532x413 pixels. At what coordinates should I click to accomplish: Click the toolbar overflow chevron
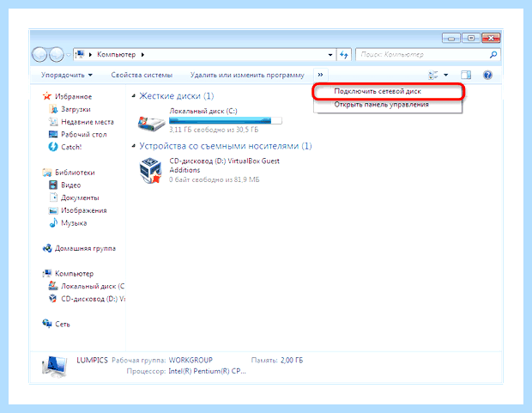320,75
